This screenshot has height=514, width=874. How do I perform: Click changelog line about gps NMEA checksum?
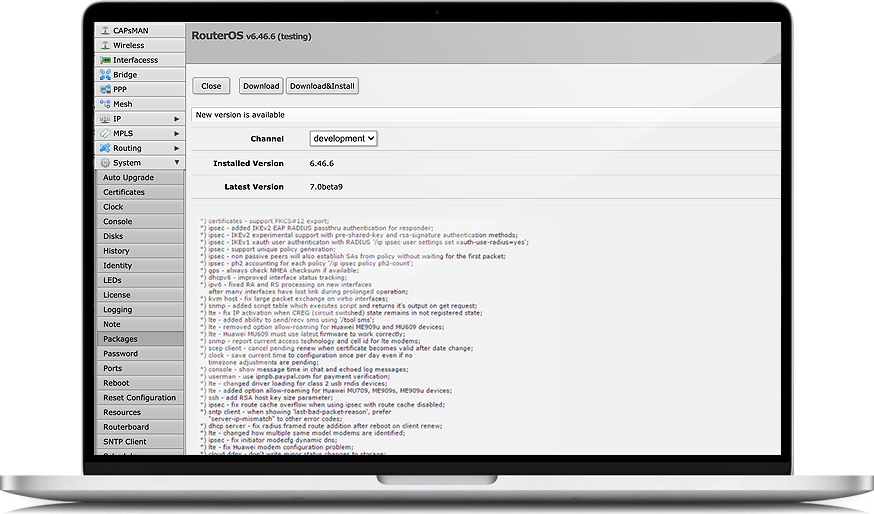pyautogui.click(x=280, y=270)
